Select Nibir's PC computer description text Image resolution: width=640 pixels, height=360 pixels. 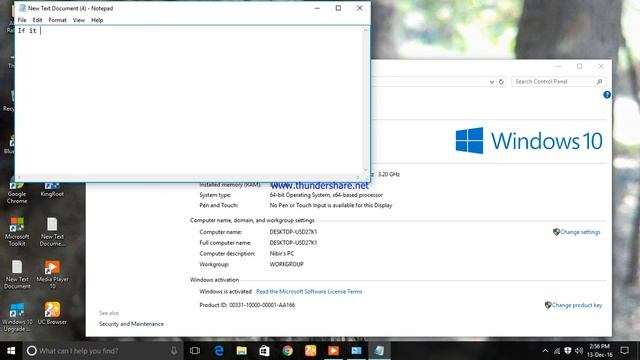(x=282, y=253)
